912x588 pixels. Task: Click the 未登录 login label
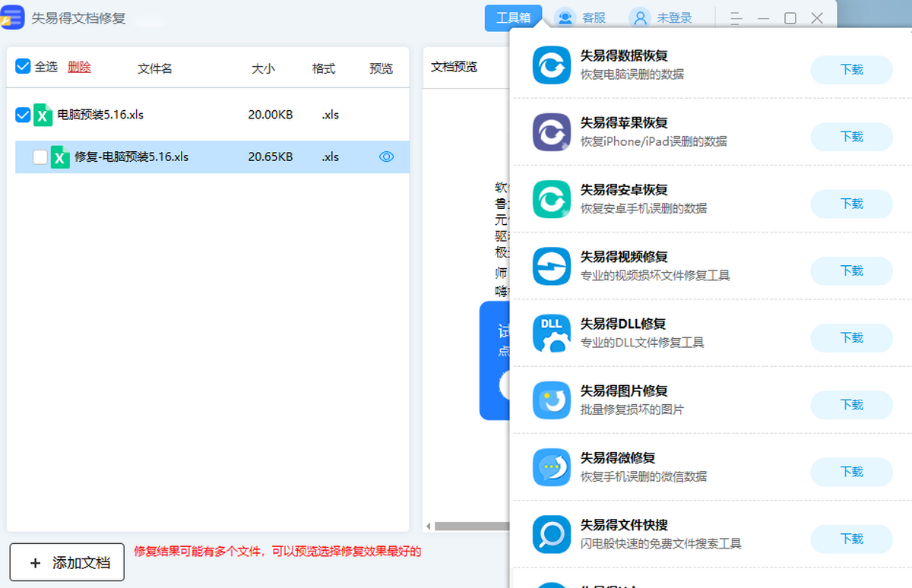coord(675,17)
